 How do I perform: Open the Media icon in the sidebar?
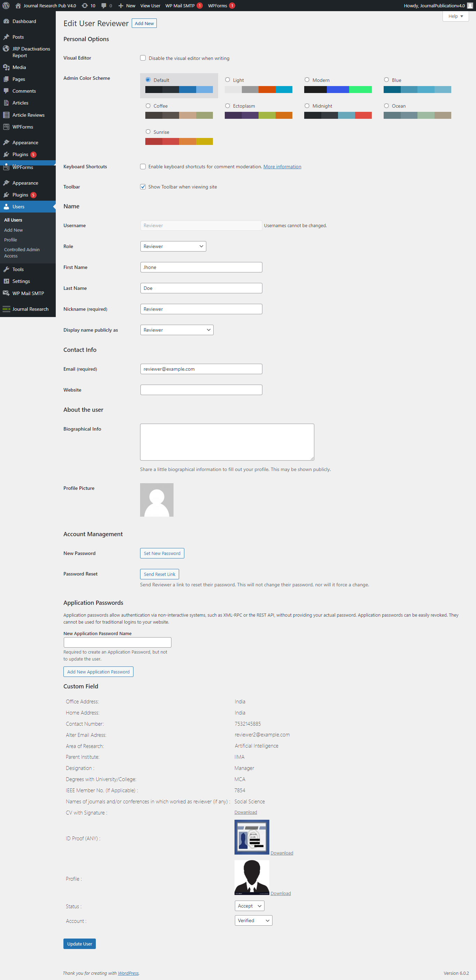[6, 67]
